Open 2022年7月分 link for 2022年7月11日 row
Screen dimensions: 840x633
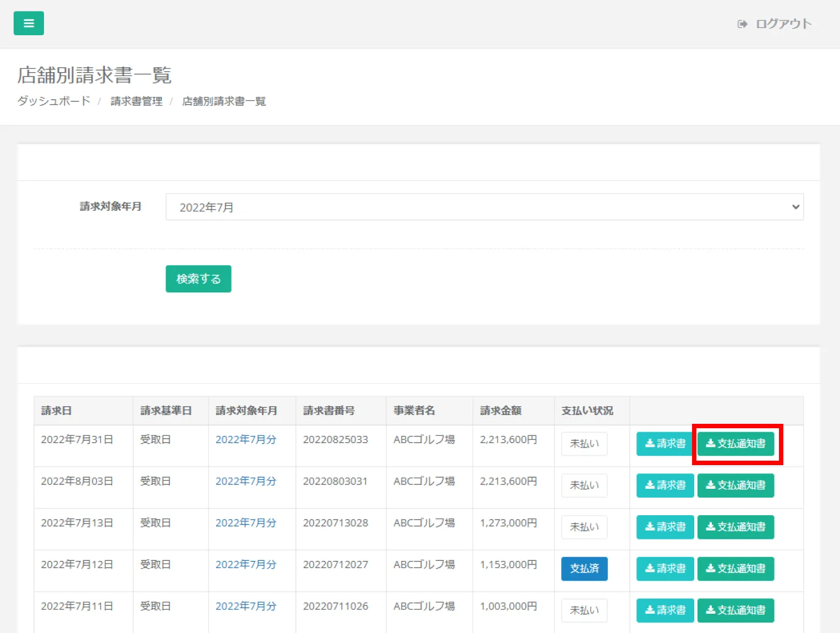[246, 607]
